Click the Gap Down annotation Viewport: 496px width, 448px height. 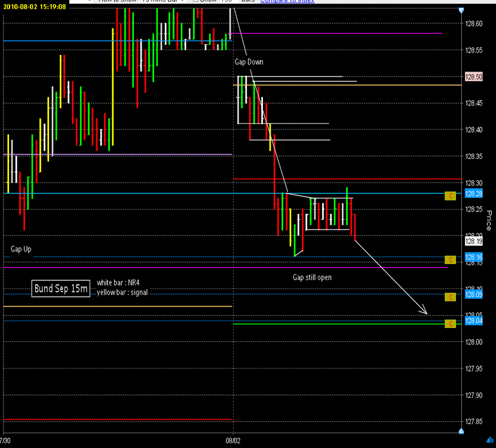[249, 62]
